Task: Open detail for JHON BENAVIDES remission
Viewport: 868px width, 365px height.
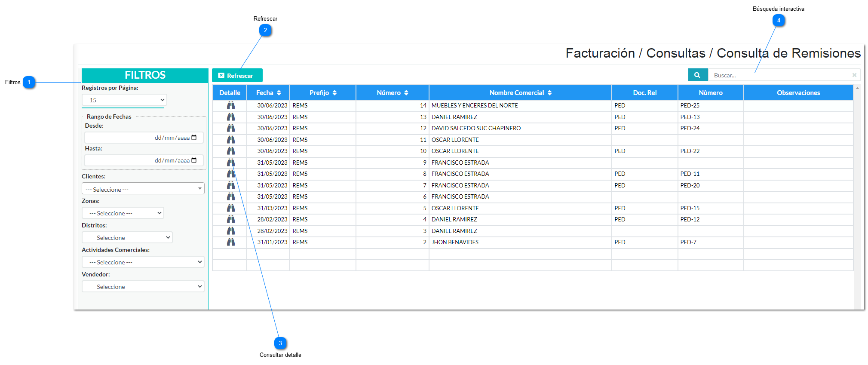Action: [231, 242]
